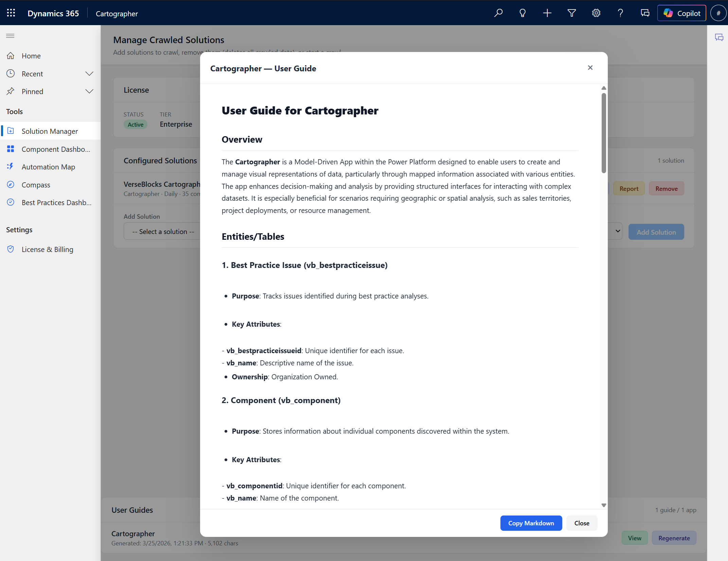Click the Compass icon
Viewport: 728px width, 561px height.
pos(11,184)
